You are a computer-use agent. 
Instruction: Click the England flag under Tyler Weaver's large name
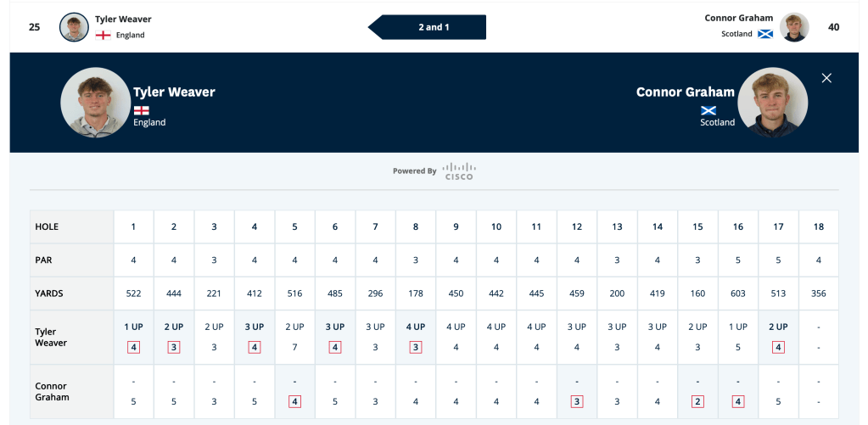(x=141, y=110)
